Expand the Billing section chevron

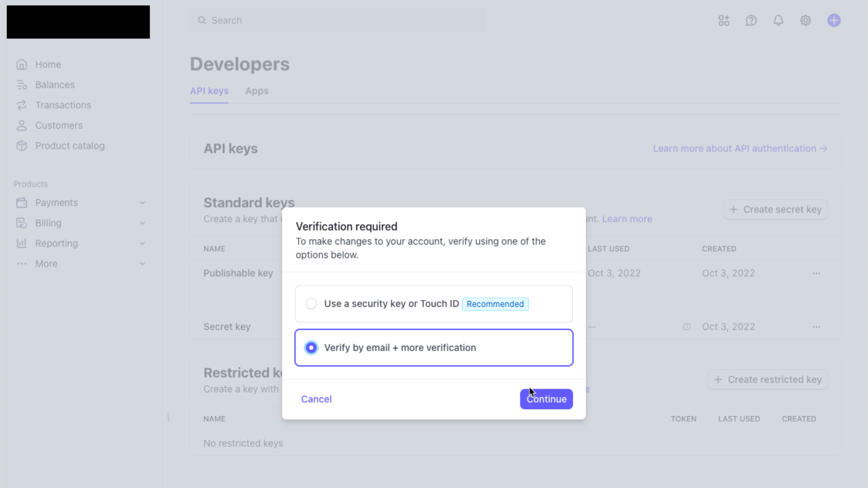[x=142, y=223]
